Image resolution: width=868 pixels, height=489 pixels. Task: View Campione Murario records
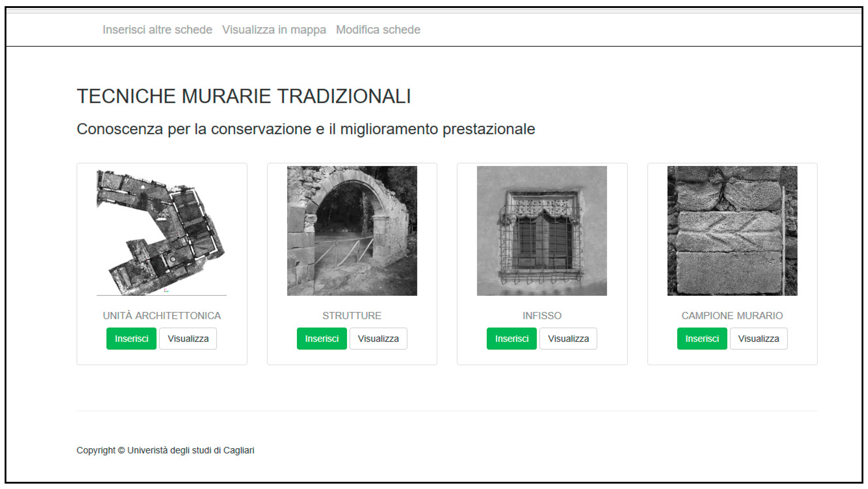tap(758, 338)
